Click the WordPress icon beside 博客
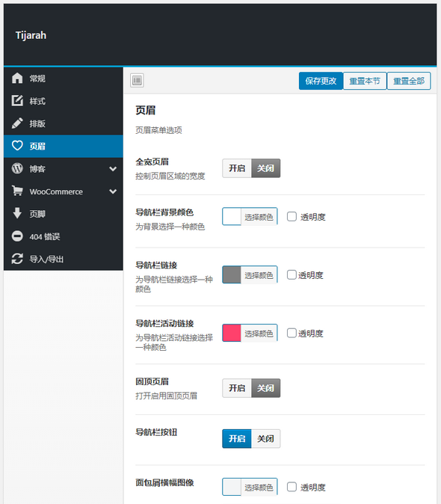 click(x=17, y=168)
